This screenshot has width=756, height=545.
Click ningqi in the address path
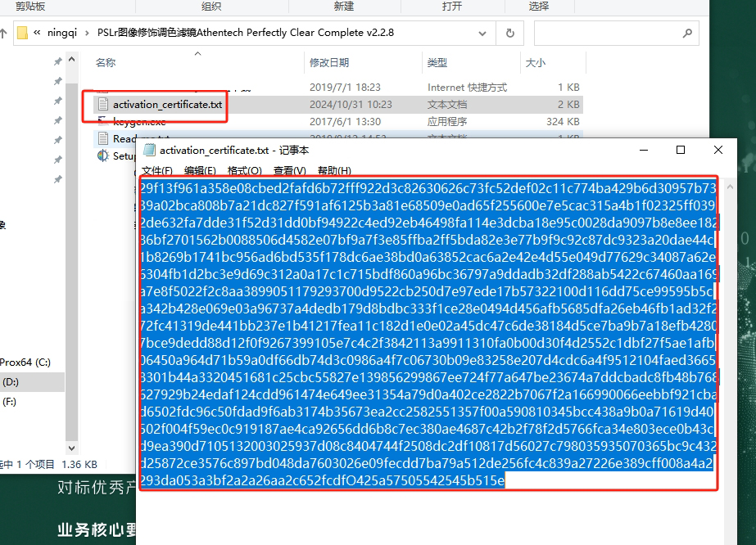point(62,33)
